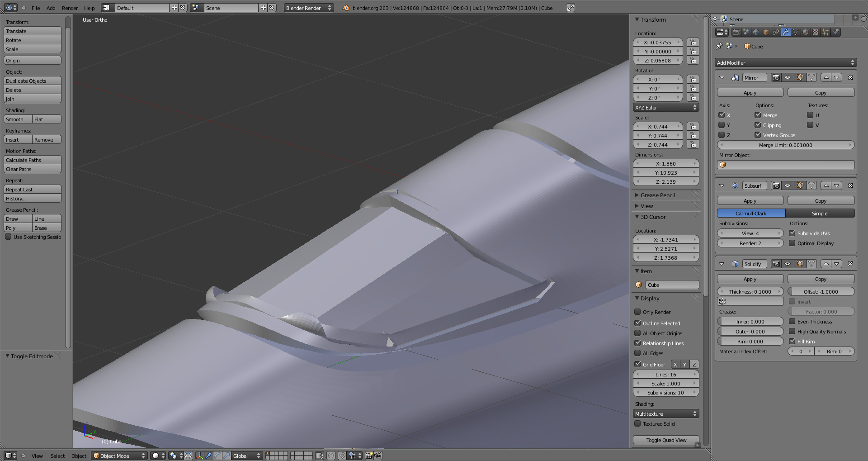Pin the properties context with pushpin icon
This screenshot has width=868, height=461.
pyautogui.click(x=719, y=46)
